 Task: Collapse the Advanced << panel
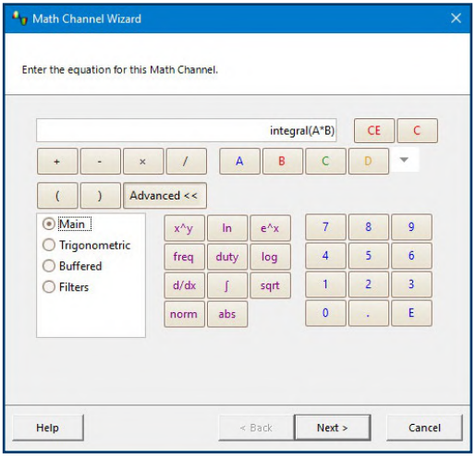point(165,196)
